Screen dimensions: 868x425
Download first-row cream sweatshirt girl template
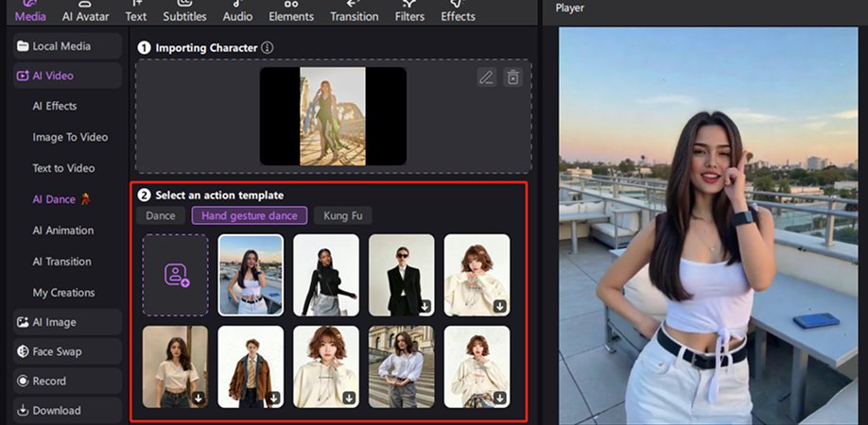tap(500, 306)
